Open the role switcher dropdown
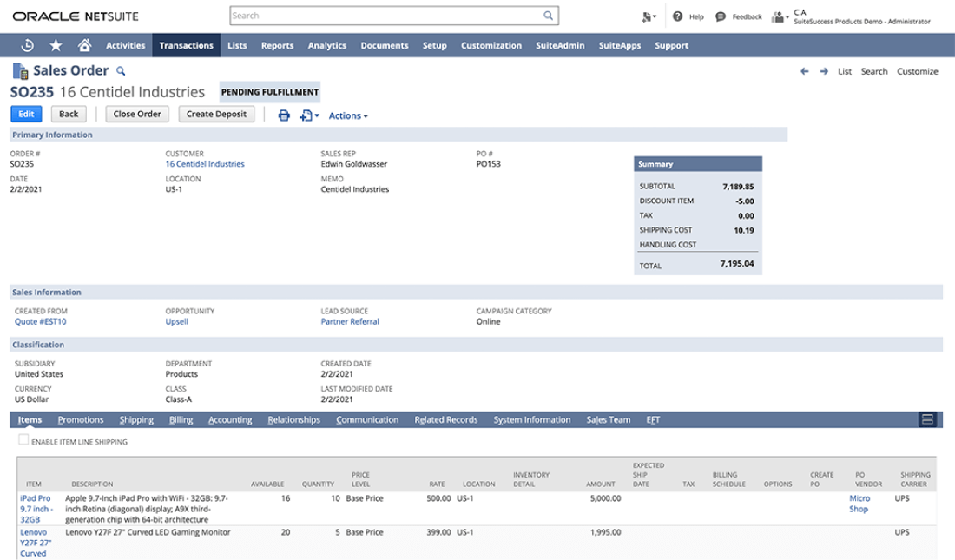This screenshot has width=955, height=560. tap(780, 17)
